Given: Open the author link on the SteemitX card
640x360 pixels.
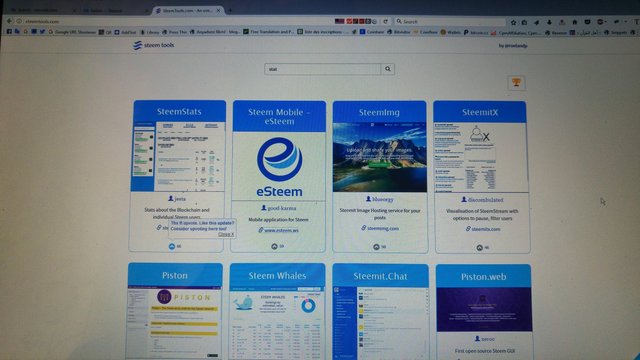Looking at the screenshot, I should point(482,200).
